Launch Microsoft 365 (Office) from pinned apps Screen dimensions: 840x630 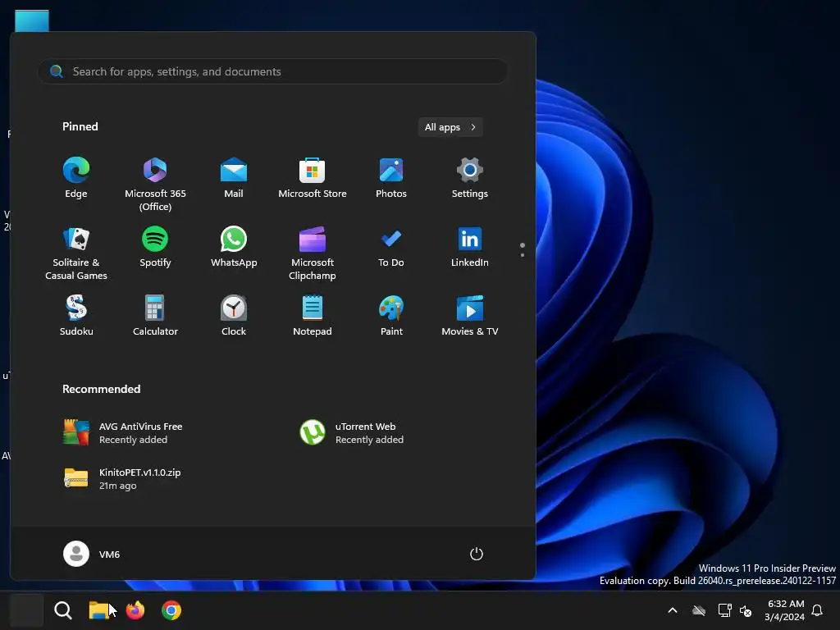155,185
